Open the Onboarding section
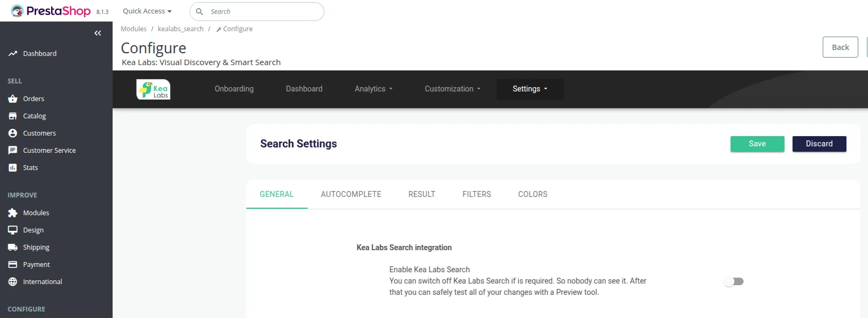Image resolution: width=868 pixels, height=318 pixels. click(x=234, y=89)
